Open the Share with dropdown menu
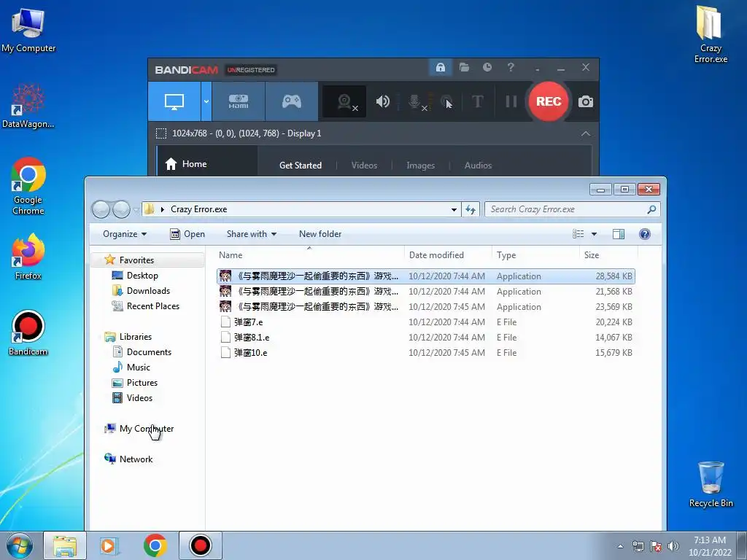747x560 pixels. click(252, 234)
